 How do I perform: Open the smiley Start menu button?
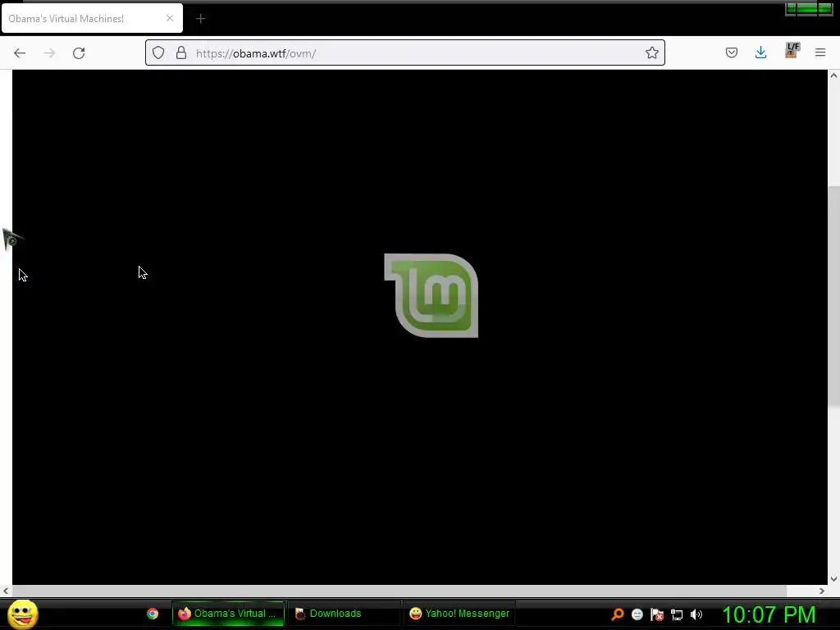(22, 614)
